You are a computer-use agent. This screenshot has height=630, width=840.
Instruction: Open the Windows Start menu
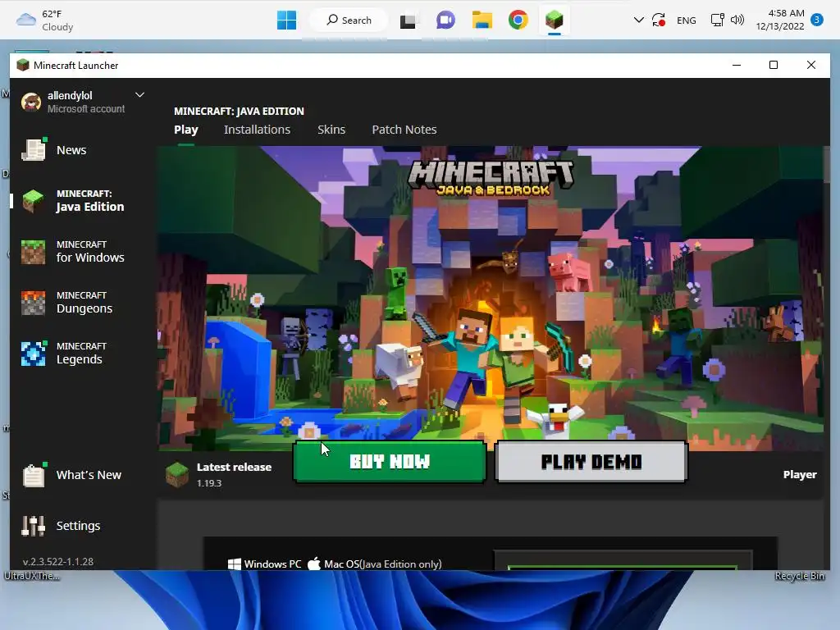point(286,21)
